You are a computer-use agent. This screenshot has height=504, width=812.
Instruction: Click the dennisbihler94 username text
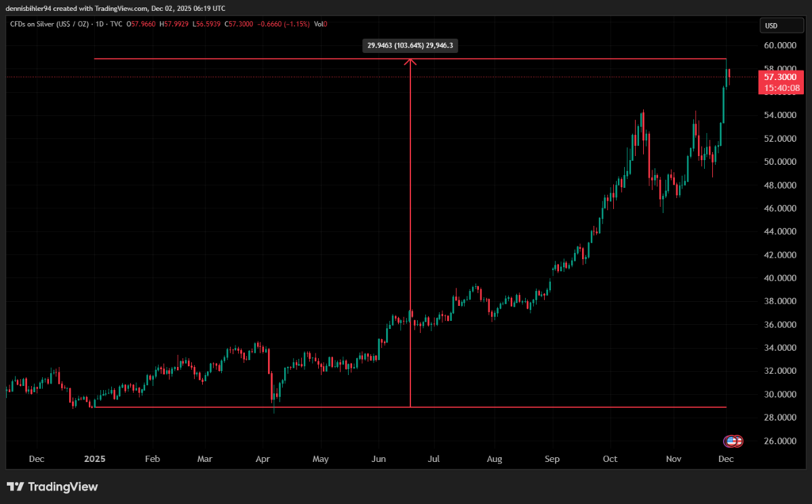point(26,8)
